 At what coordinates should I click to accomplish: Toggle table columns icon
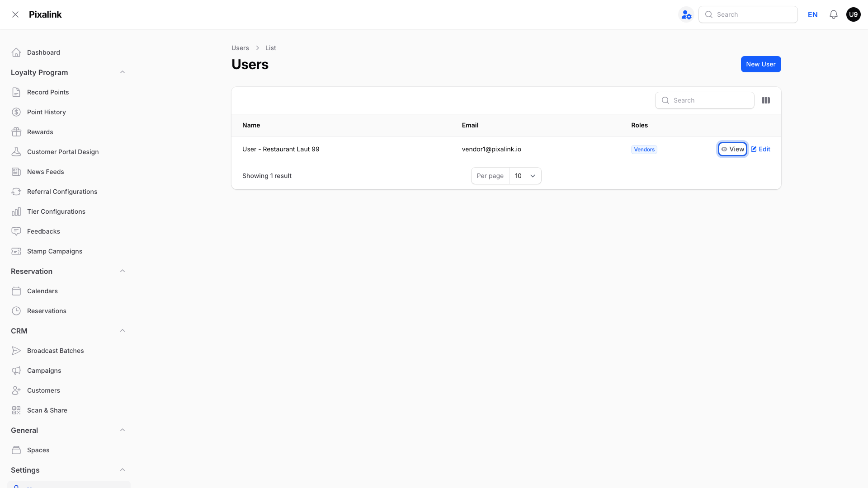point(766,100)
